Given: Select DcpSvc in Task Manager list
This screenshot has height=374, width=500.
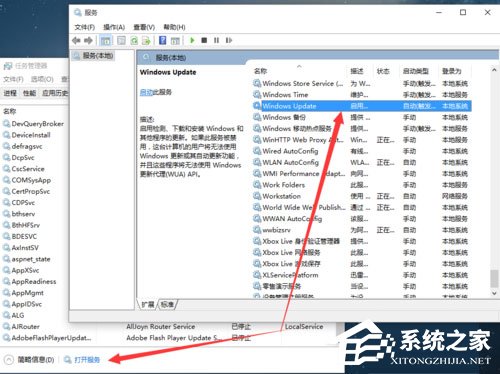Looking at the screenshot, I should coord(23,158).
